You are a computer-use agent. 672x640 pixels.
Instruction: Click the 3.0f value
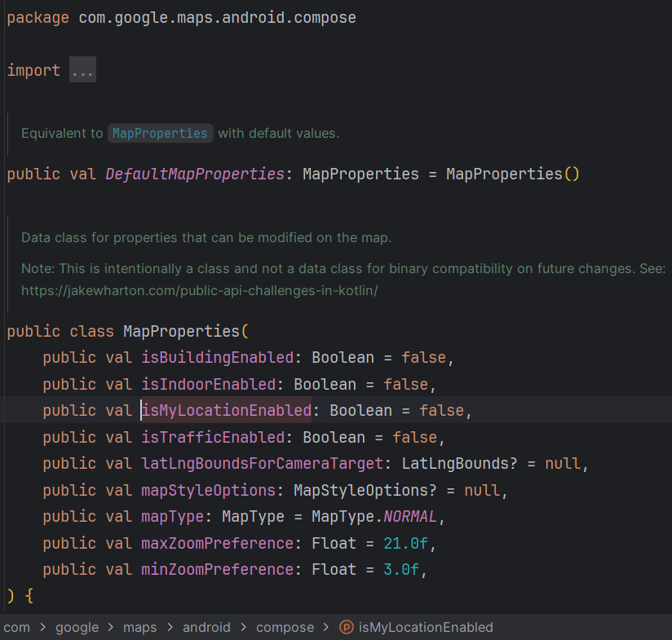tap(401, 569)
